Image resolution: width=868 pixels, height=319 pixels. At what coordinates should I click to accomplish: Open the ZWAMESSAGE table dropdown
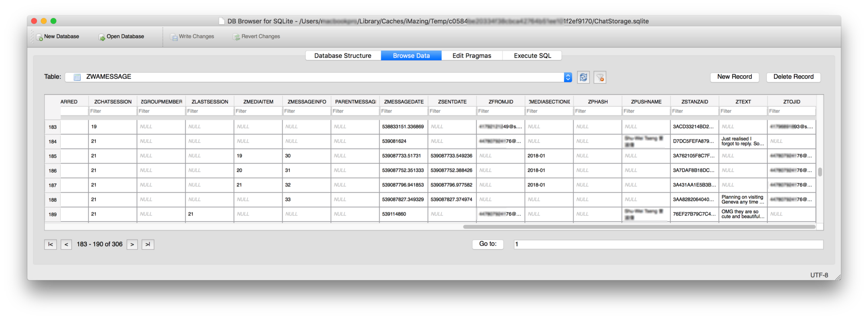coord(568,77)
